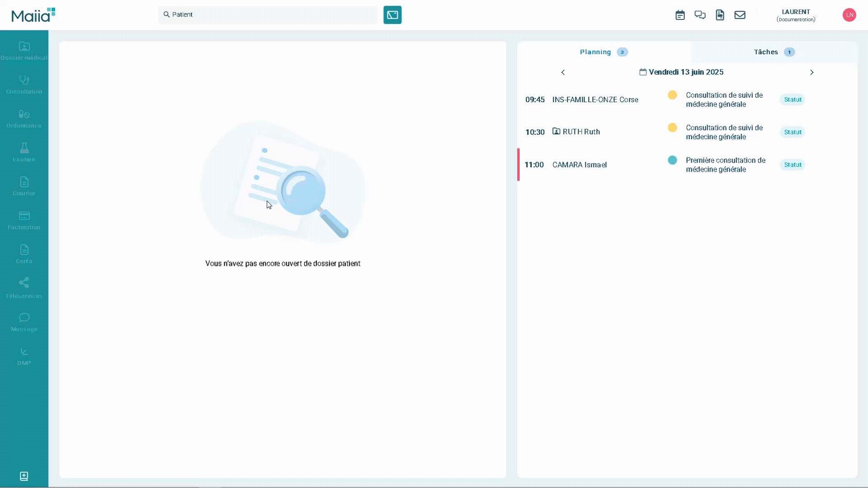
Task: Open LAURENT user profile avatar
Action: pos(849,15)
